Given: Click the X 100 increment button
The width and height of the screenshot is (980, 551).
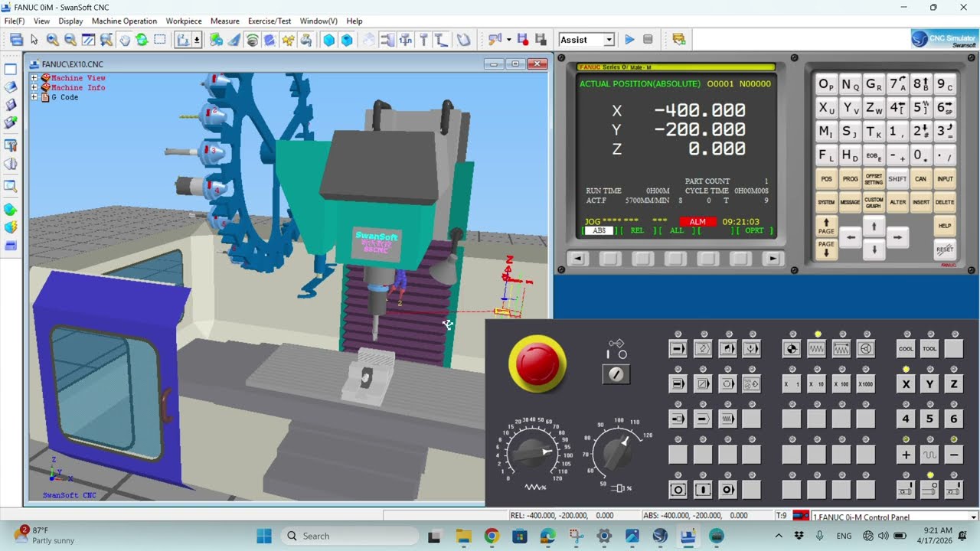Looking at the screenshot, I should coord(841,383).
